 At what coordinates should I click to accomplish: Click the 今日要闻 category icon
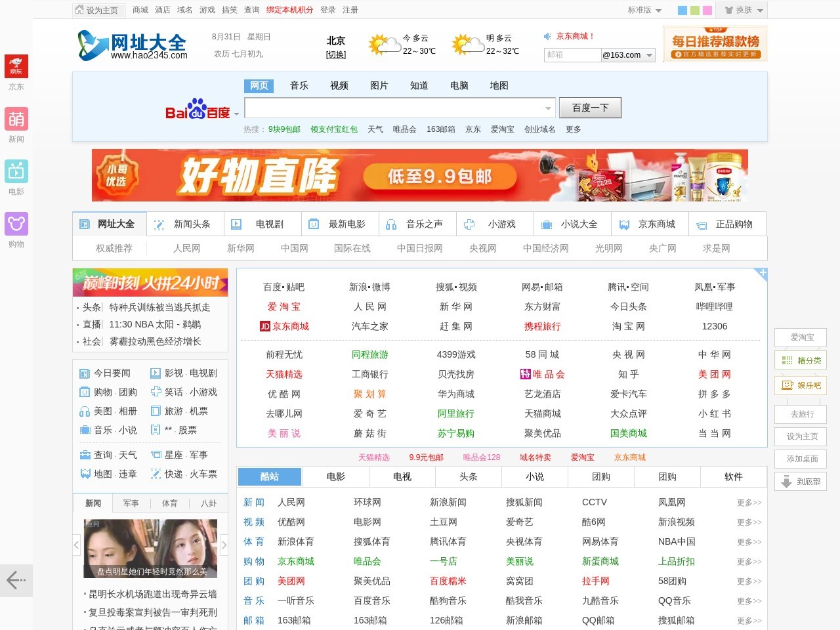click(x=84, y=373)
